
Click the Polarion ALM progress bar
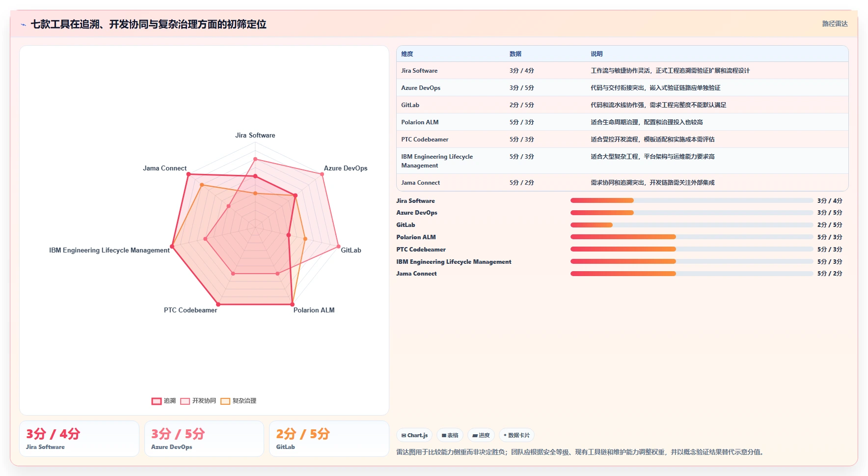point(691,237)
